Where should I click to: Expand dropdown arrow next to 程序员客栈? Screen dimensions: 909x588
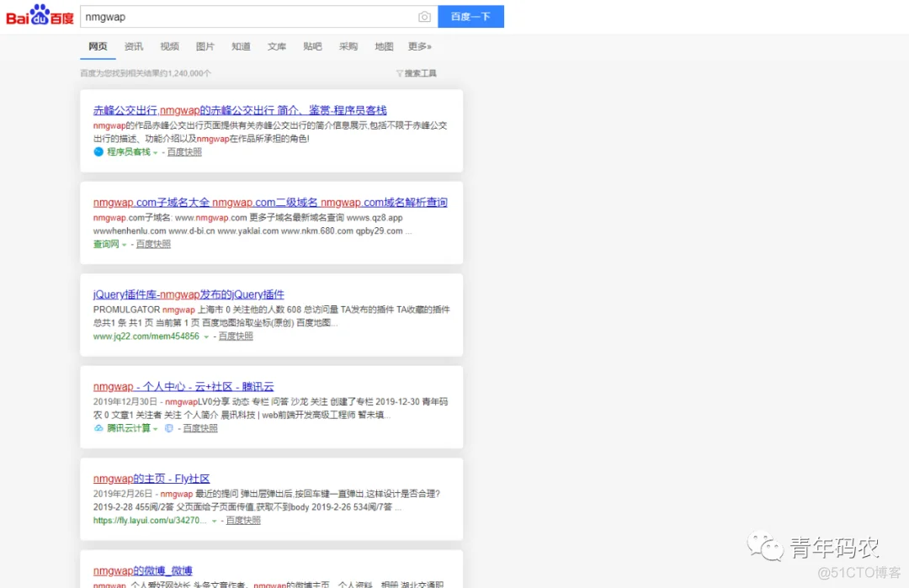tap(156, 152)
